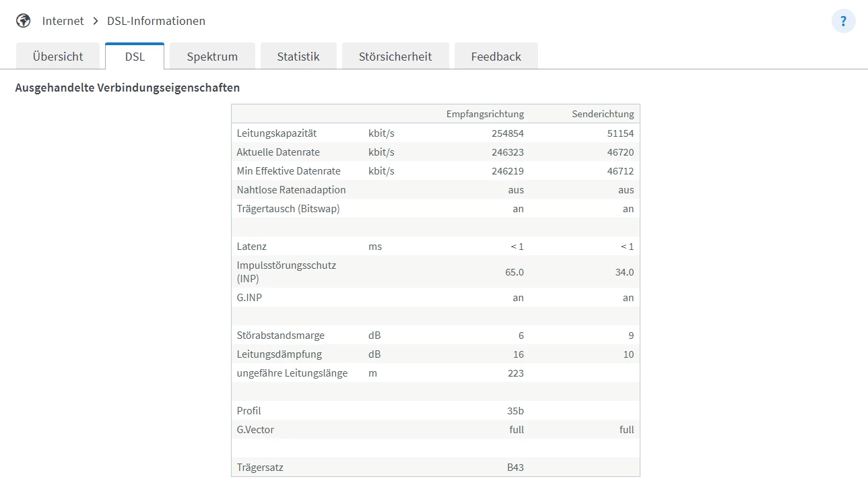Click the Leitungslänge value 223
This screenshot has width=868, height=479.
pos(516,373)
